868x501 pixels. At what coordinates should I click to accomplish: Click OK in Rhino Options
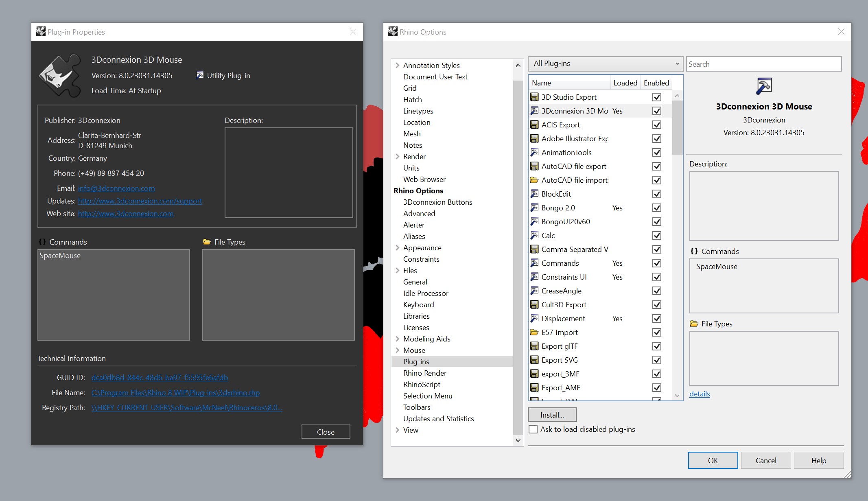(713, 460)
